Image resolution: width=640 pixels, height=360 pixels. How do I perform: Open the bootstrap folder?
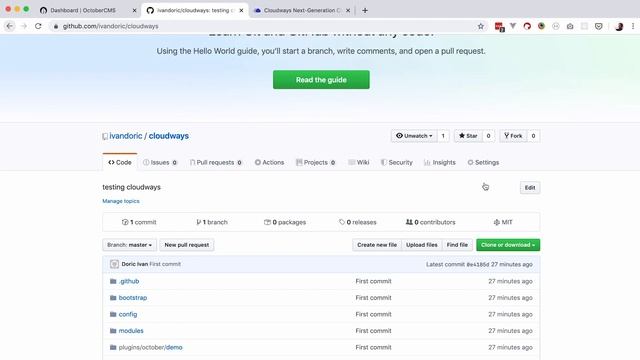pyautogui.click(x=133, y=298)
